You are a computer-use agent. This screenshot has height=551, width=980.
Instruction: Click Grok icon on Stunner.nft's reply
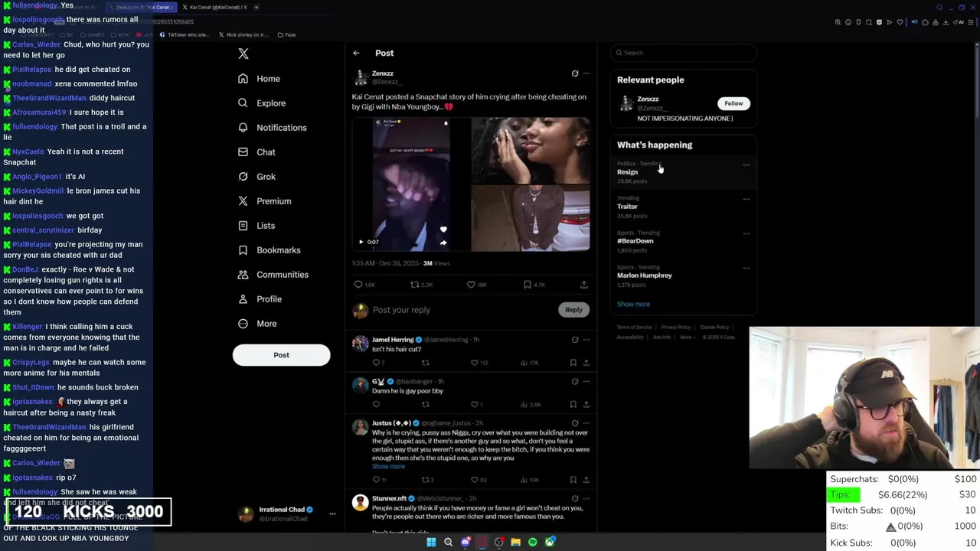point(575,498)
